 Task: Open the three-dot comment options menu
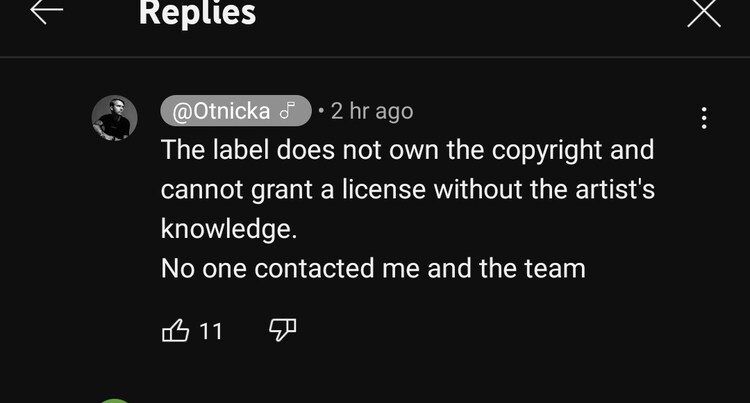point(704,118)
